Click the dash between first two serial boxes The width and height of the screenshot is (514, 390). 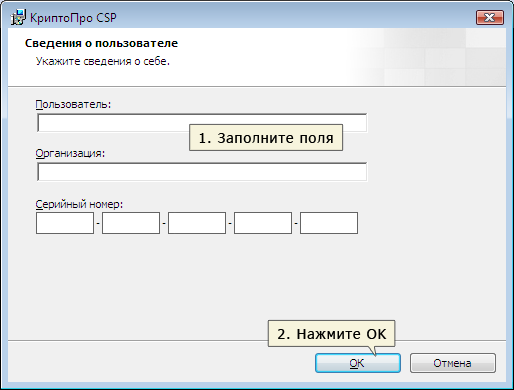[98, 223]
